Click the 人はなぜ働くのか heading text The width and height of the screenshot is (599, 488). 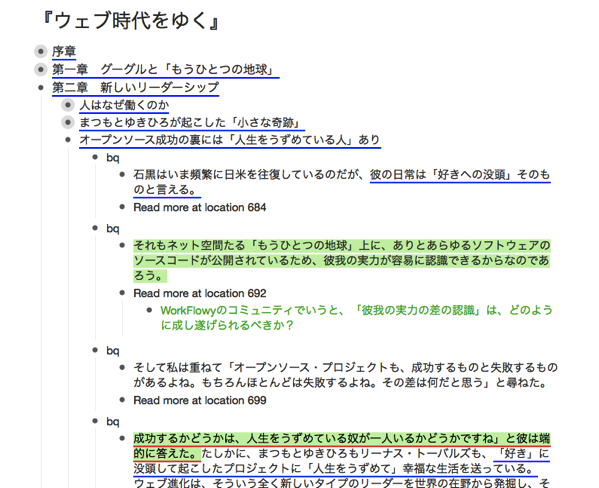click(124, 105)
